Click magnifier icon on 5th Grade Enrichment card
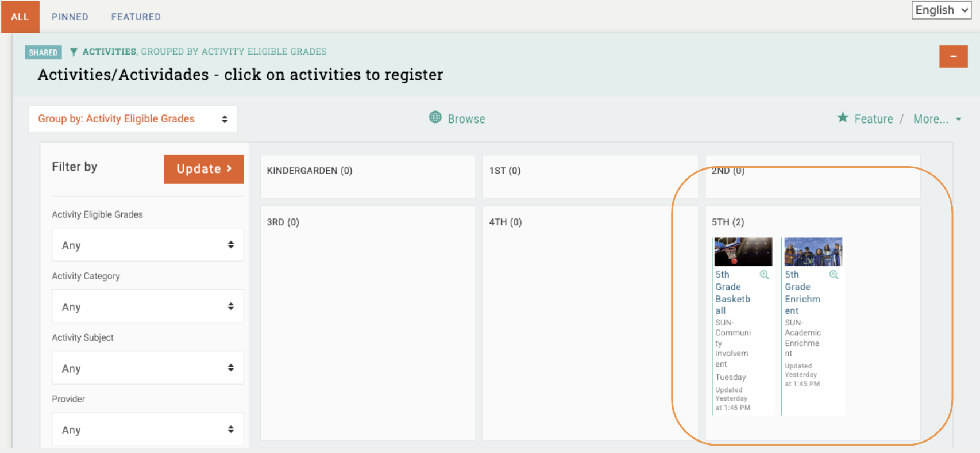Image resolution: width=980 pixels, height=453 pixels. pyautogui.click(x=834, y=275)
